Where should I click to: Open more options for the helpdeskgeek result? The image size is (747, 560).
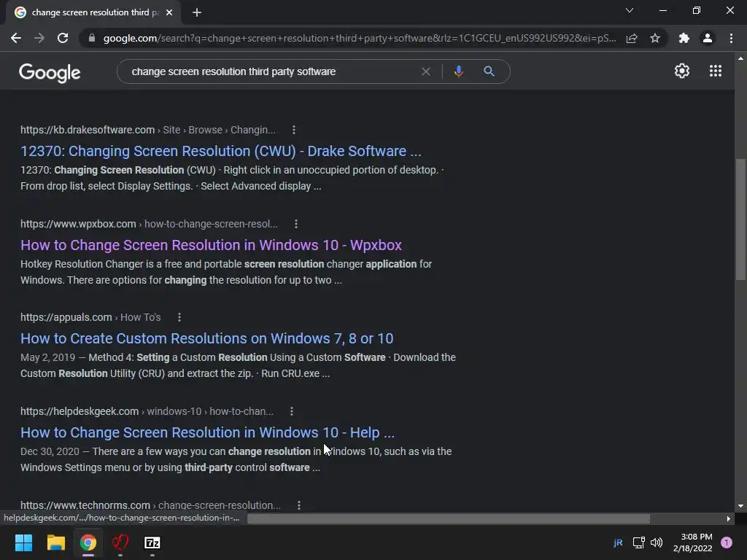click(x=292, y=411)
